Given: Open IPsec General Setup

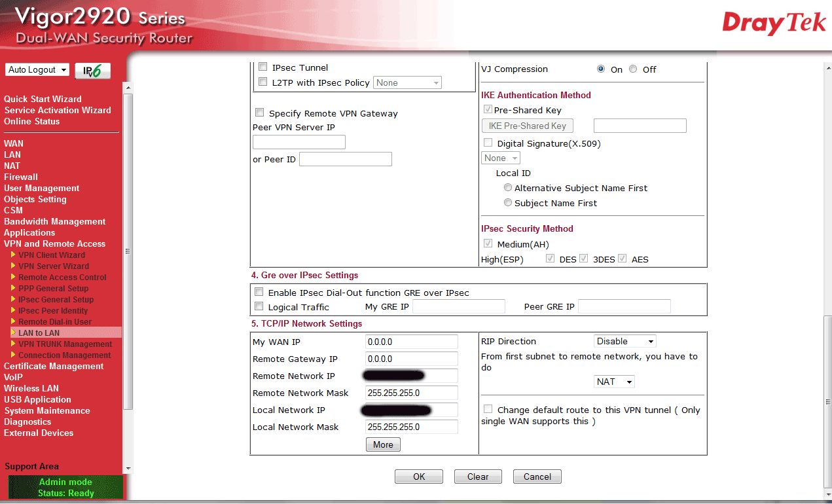Looking at the screenshot, I should click(56, 299).
